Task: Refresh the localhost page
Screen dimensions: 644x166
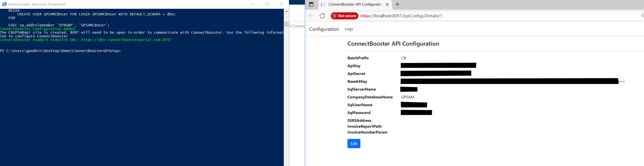Action: (322, 16)
